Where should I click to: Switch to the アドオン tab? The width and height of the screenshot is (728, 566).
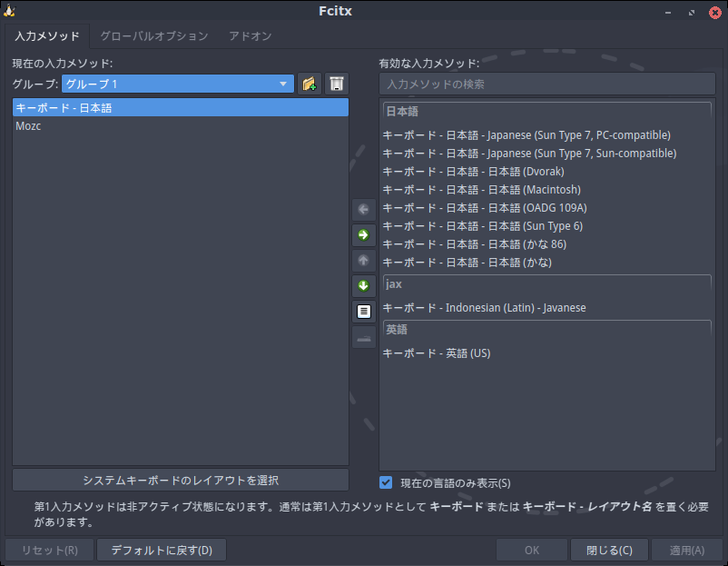[251, 36]
